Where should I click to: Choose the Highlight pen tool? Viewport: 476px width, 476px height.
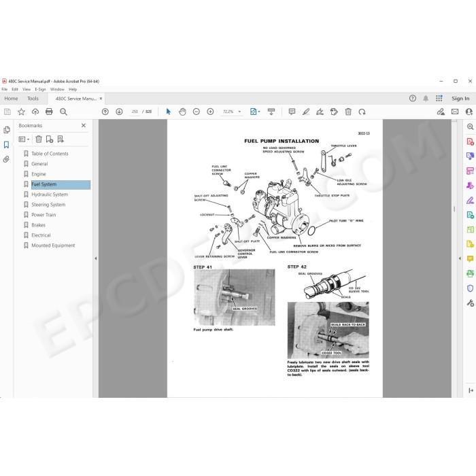coord(306,112)
